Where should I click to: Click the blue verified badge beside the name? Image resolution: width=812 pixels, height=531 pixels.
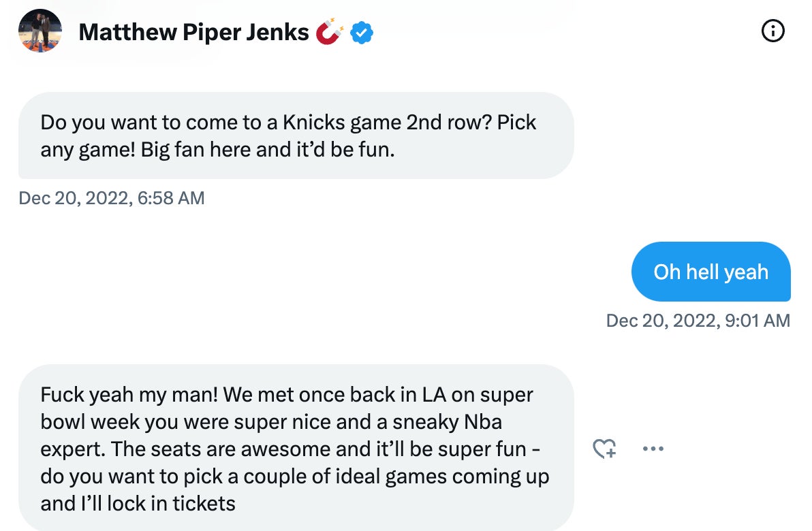point(362,32)
